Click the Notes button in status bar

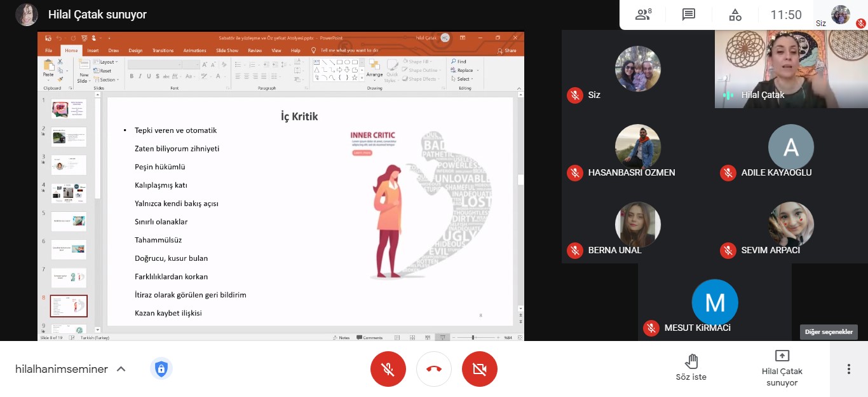point(341,337)
